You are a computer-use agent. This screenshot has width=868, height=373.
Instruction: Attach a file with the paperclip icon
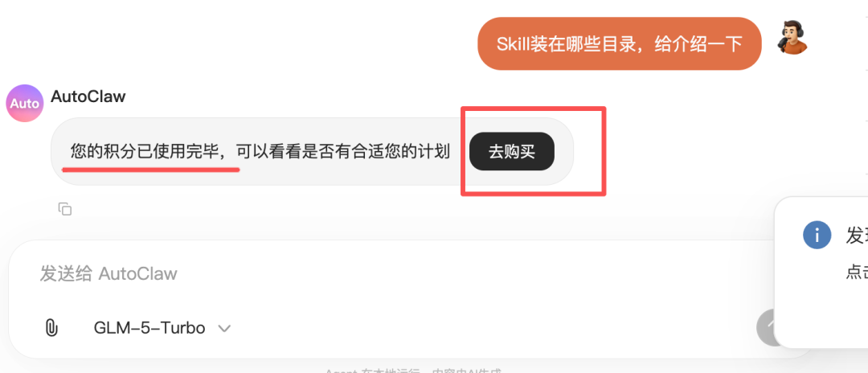(51, 328)
